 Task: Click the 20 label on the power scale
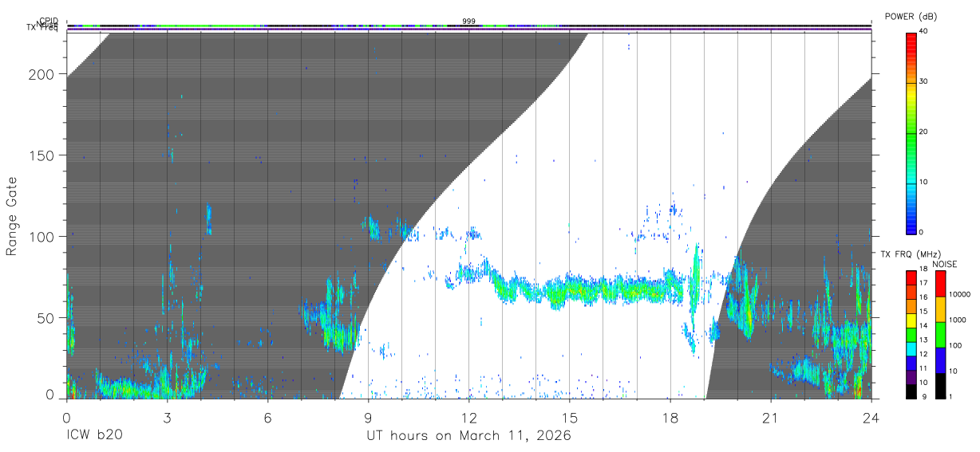(923, 132)
